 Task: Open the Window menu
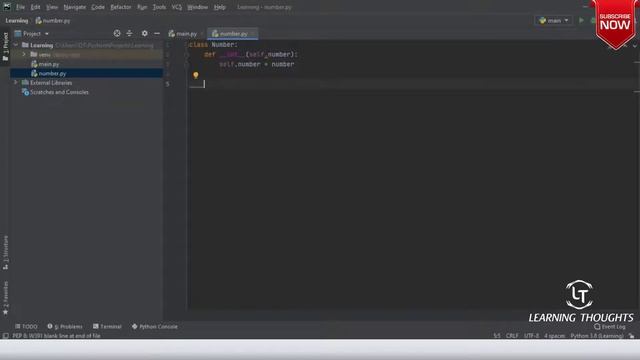pos(197,7)
